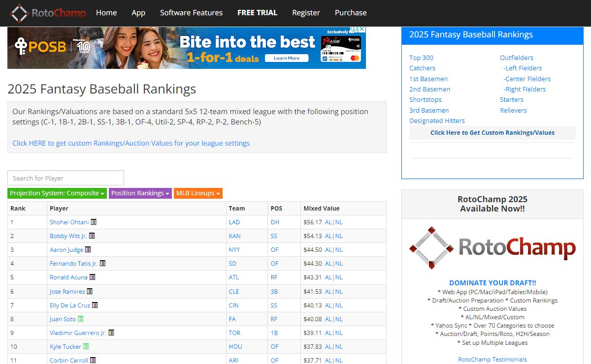Click Learn More in the ad banner
591x364 pixels.
(x=287, y=58)
